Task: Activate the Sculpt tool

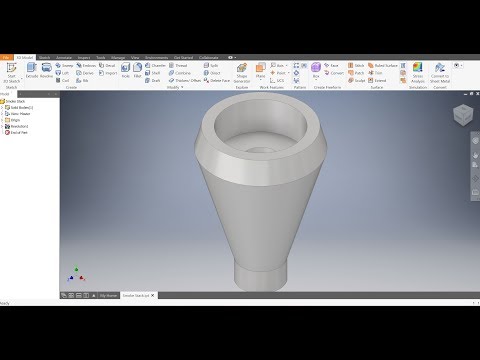Action: (x=356, y=80)
